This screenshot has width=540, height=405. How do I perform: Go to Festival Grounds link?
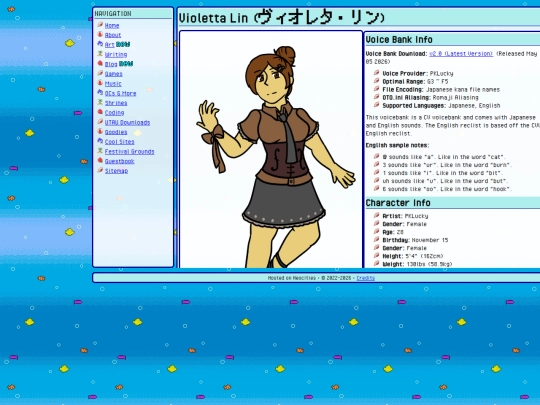tap(129, 152)
